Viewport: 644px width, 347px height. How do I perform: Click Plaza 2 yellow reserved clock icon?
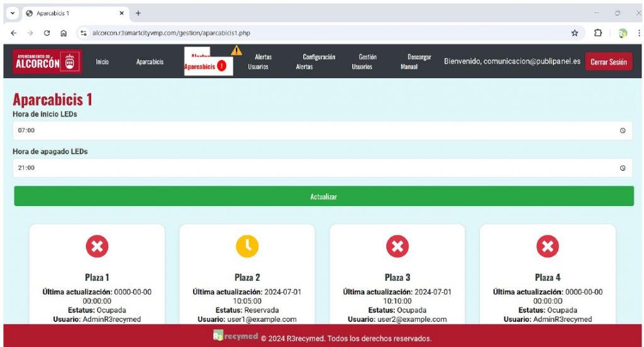tap(247, 246)
